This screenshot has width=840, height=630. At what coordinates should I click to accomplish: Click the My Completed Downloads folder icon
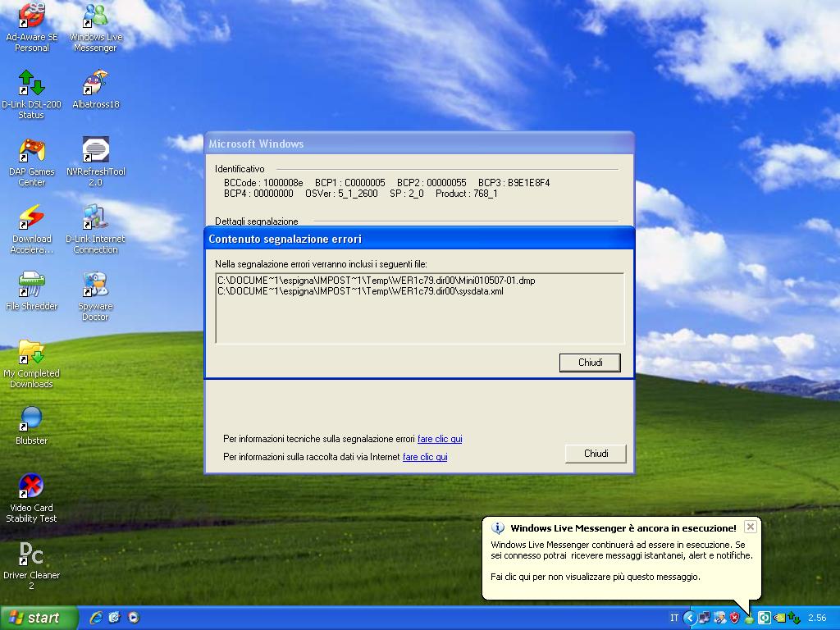point(32,364)
